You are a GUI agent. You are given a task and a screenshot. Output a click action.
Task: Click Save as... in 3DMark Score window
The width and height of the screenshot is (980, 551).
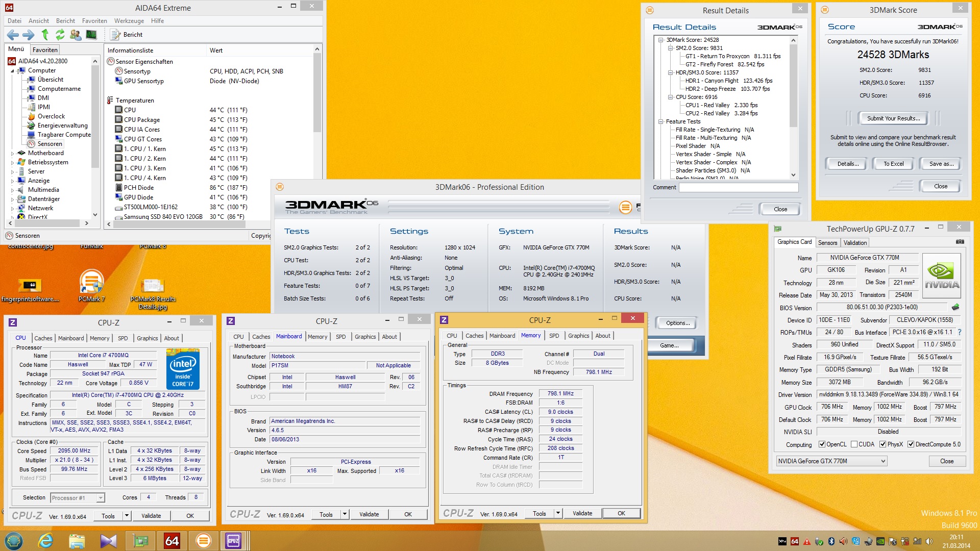[941, 164]
